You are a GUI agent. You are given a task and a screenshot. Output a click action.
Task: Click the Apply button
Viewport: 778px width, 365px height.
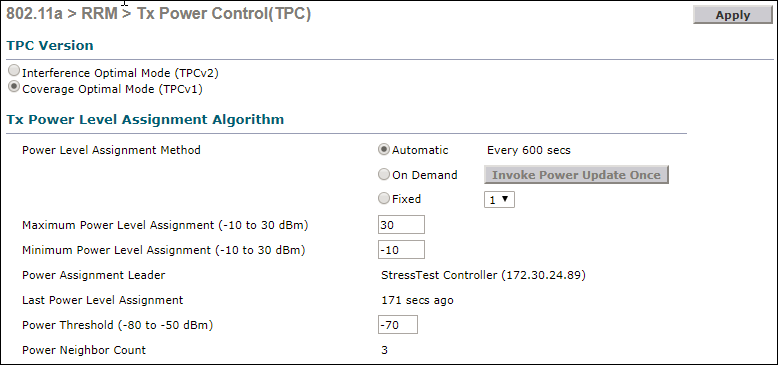click(732, 15)
